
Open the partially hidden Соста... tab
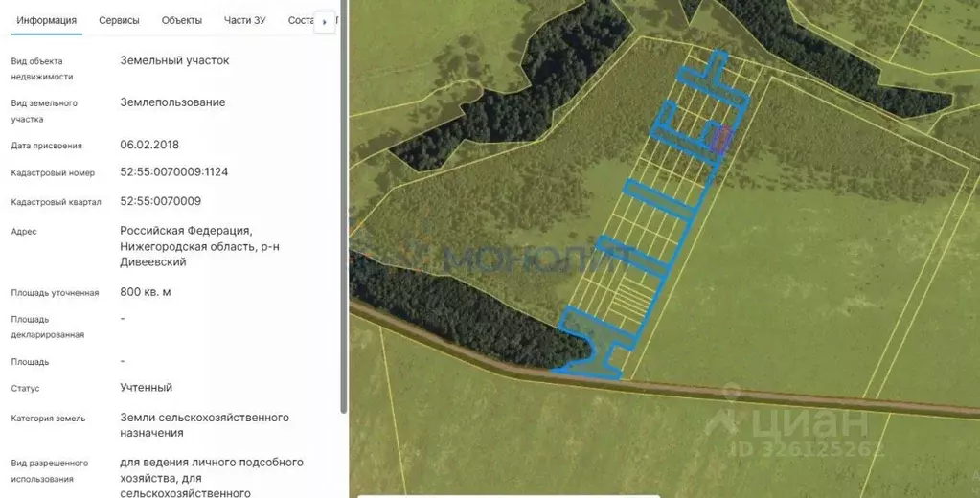tap(301, 20)
